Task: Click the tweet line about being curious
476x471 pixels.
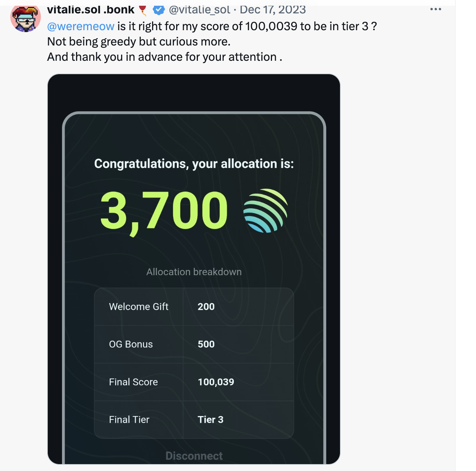Action: tap(139, 42)
